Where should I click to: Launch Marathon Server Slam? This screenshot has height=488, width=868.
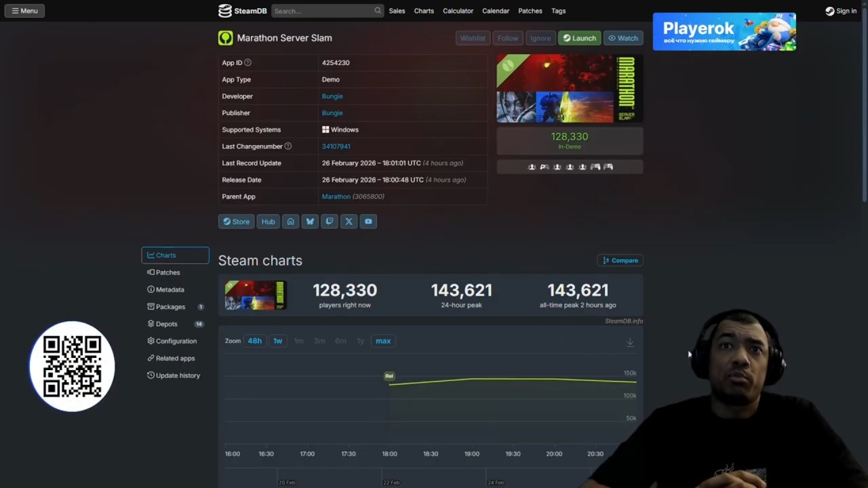coord(579,38)
